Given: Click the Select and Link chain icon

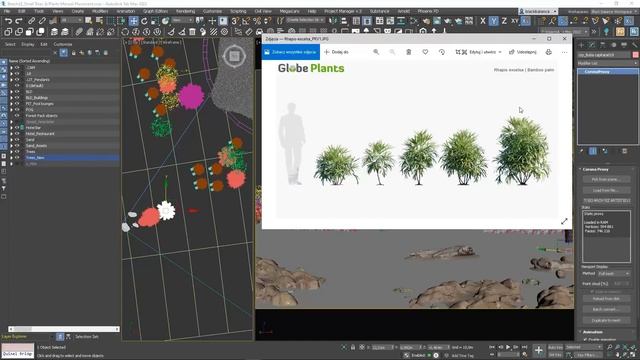Looking at the screenshot, I should (31, 20).
